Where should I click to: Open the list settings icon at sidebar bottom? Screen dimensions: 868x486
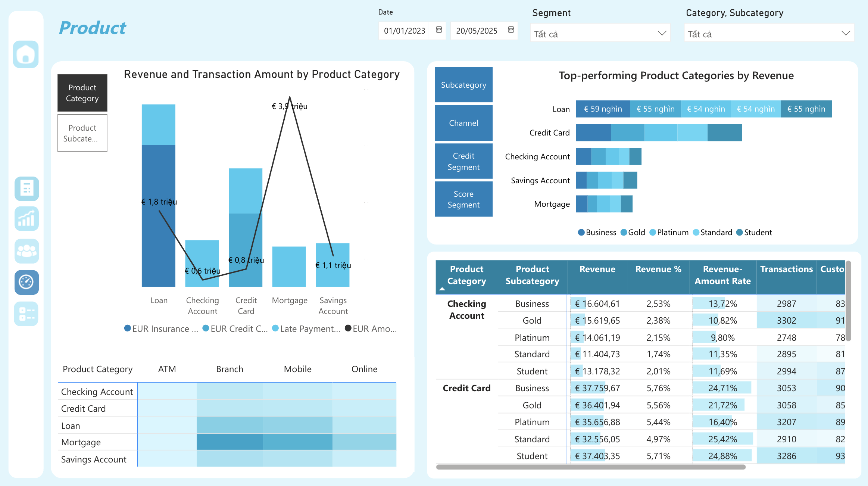tap(26, 314)
